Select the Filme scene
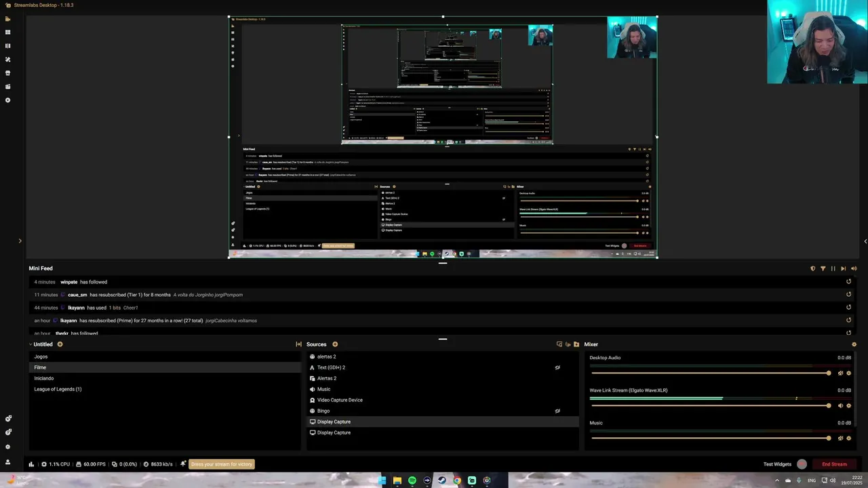The width and height of the screenshot is (868, 488). [x=165, y=367]
